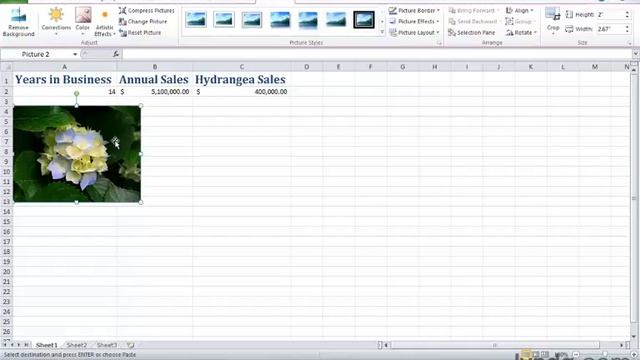
Task: Open the Picture Border dropdown
Action: coord(414,11)
